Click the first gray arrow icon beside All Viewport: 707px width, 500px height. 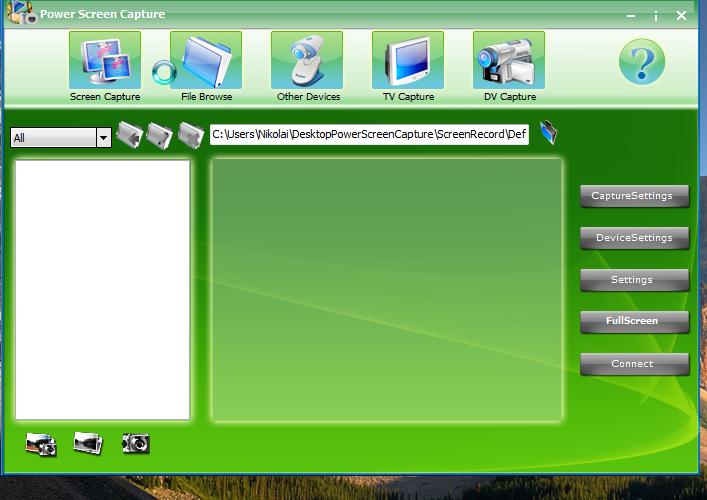pos(129,135)
